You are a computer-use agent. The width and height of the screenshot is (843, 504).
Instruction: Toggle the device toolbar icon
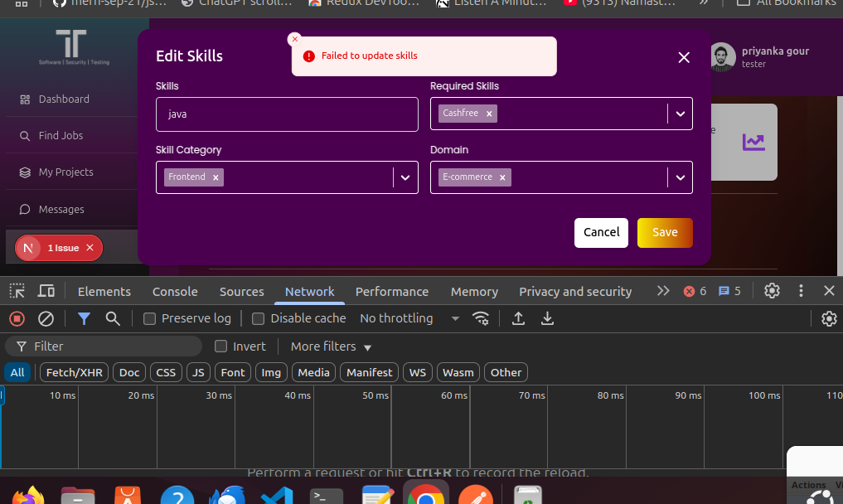tap(46, 291)
